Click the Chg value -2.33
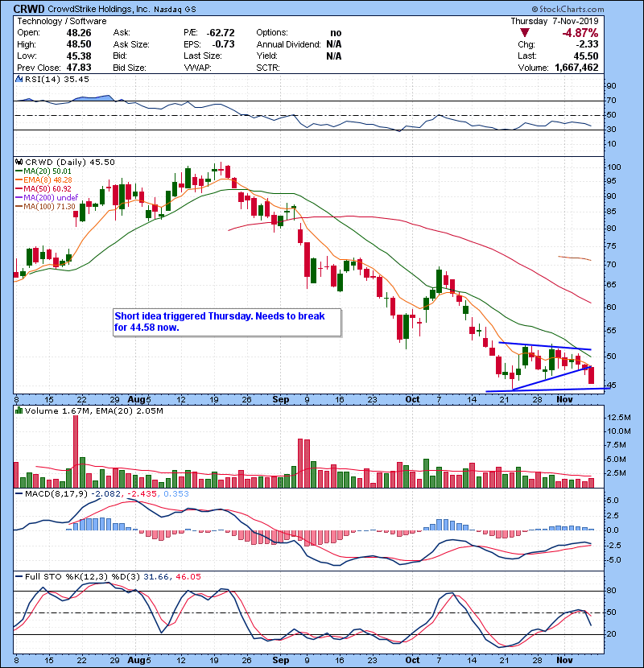This screenshot has width=644, height=668. 588,44
